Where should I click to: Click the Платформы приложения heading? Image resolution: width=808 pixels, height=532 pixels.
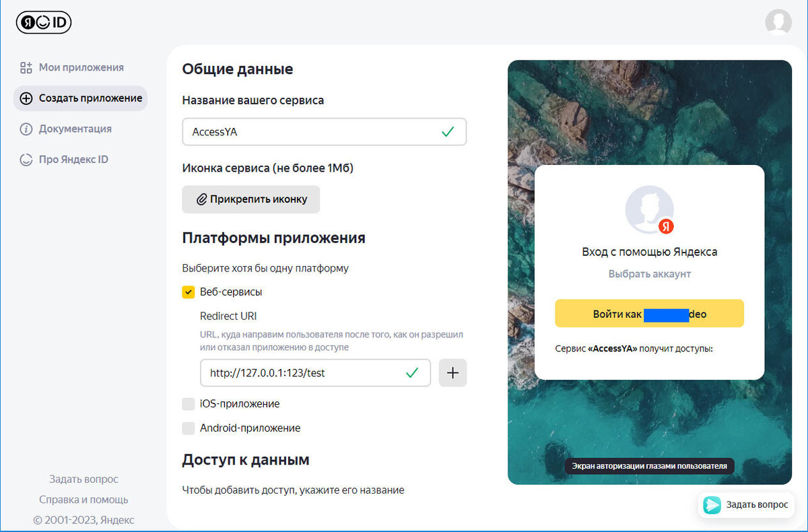coord(274,238)
